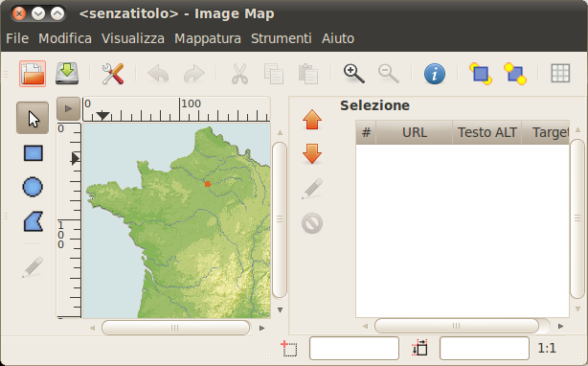Click the status bar dimensions field
The height and width of the screenshot is (366, 588).
485,349
